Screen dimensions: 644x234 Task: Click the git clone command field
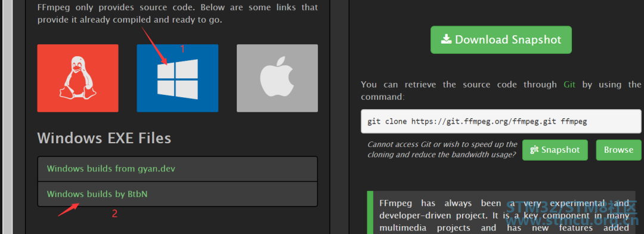pos(501,121)
